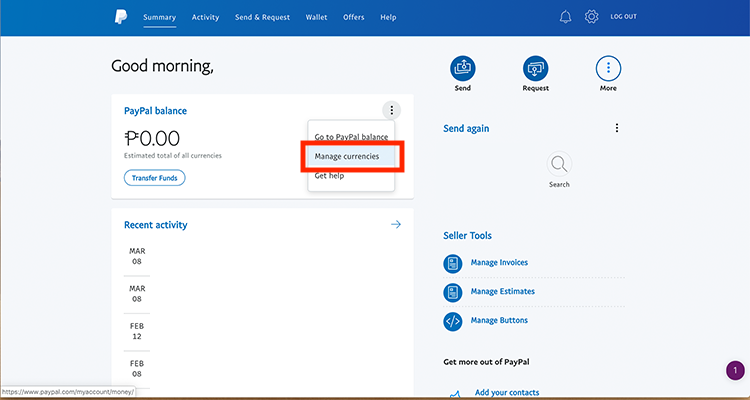Open the Manage Estimates link
The image size is (750, 400).
[x=503, y=291]
